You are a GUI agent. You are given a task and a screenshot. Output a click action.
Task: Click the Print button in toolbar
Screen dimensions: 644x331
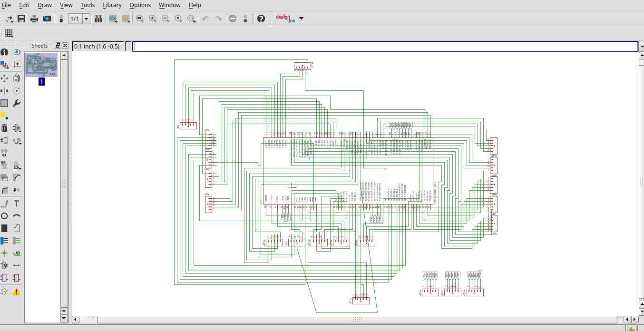tap(34, 19)
